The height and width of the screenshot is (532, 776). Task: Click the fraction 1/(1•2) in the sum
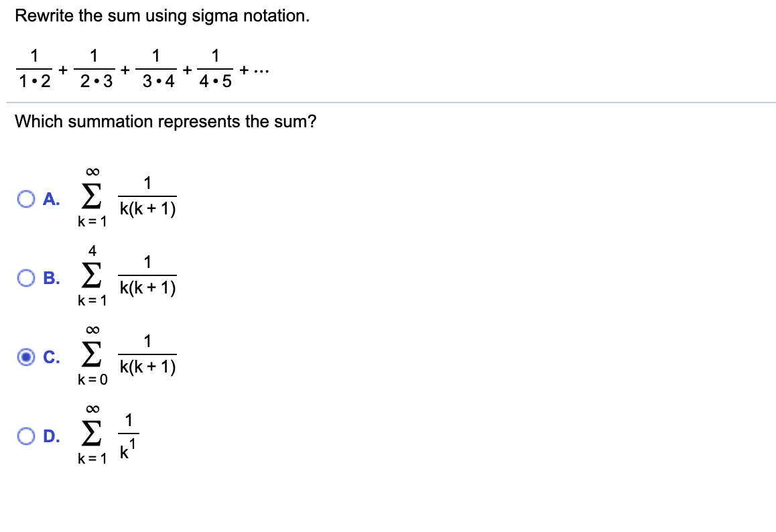tap(34, 68)
